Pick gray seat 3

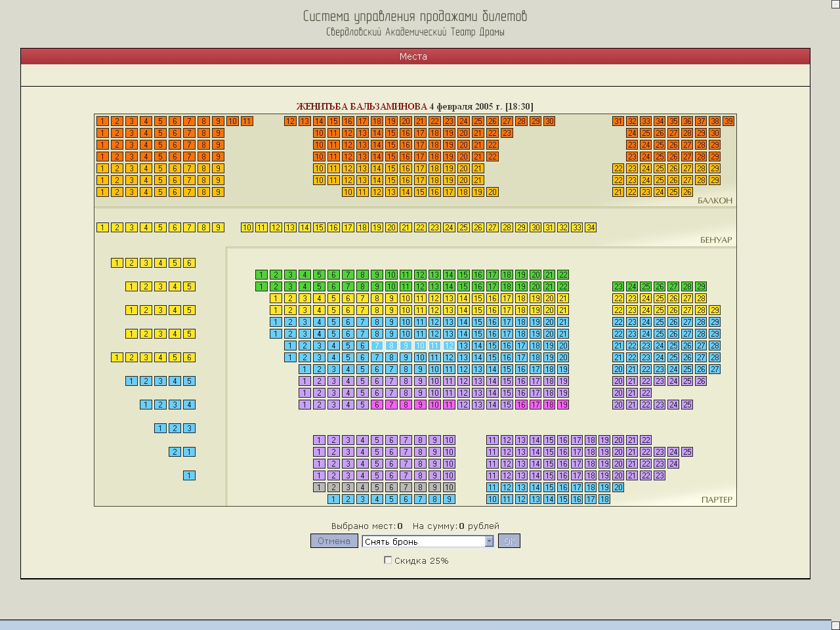click(x=348, y=488)
